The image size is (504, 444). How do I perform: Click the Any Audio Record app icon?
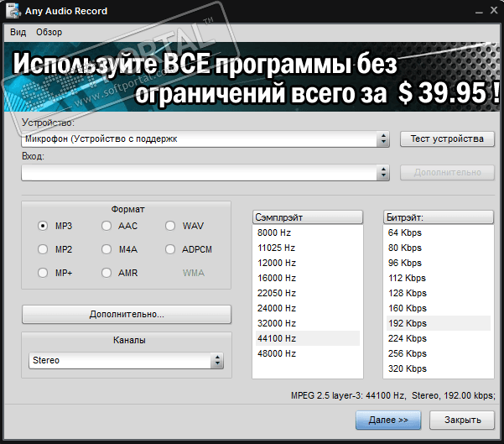[13, 10]
